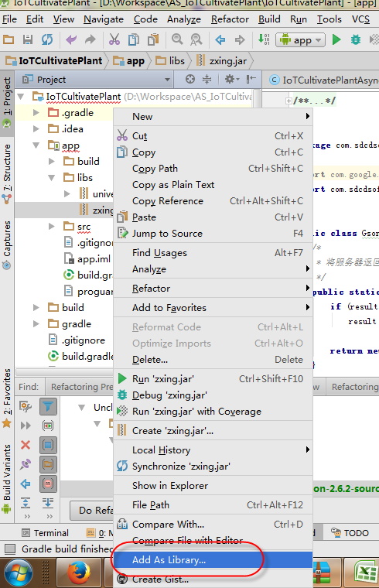Screen dimensions: 379x588
Task: Click the Synchronize toolbar icon
Action: tap(47, 39)
